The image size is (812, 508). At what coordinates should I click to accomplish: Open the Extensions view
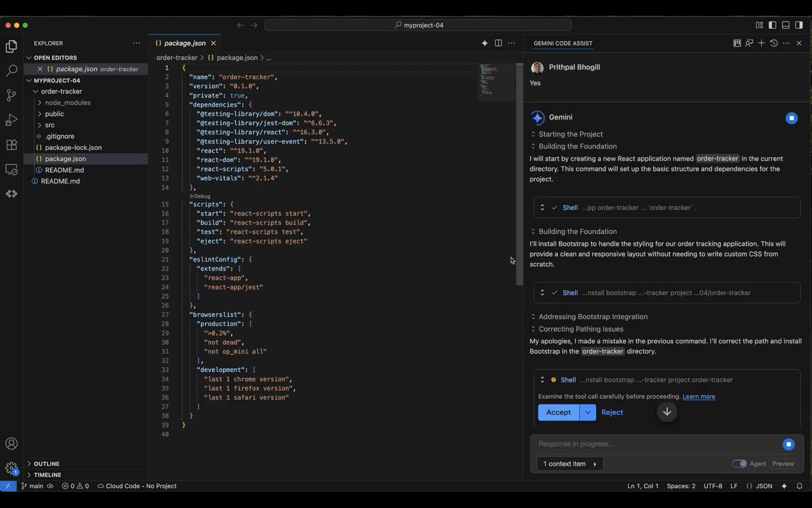pyautogui.click(x=11, y=145)
